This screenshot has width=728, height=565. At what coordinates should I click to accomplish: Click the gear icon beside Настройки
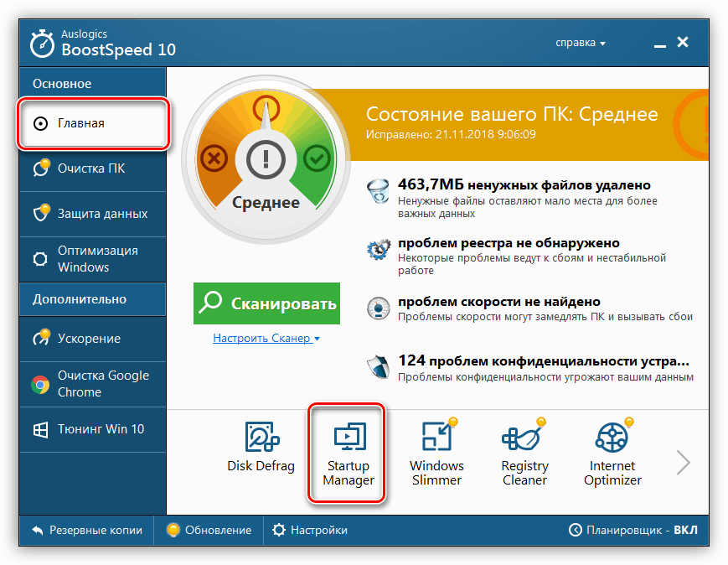point(279,530)
